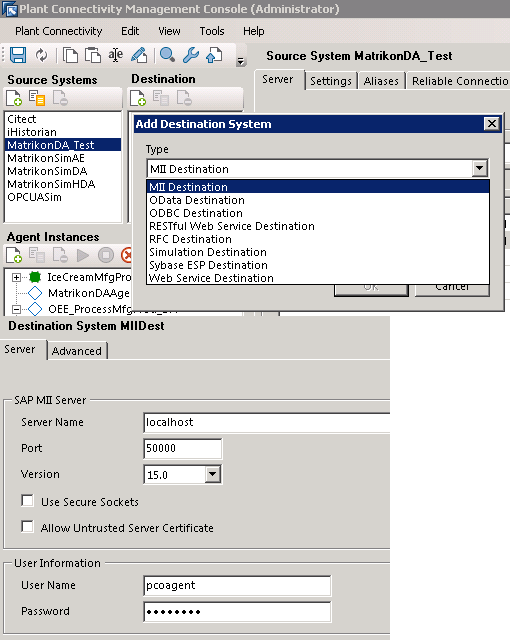Click the Port input field
510x640 pixels.
183,449
